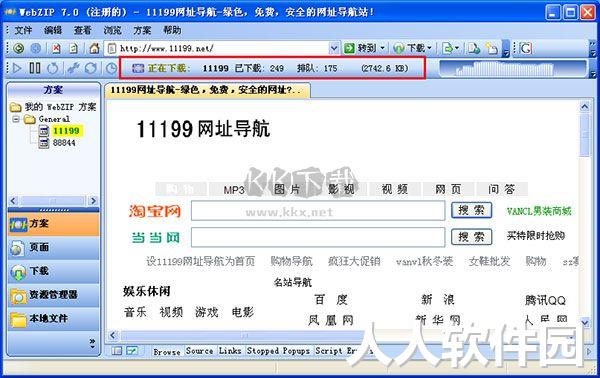Open the 方案 sidebar panel button
600x378 pixels.
tap(53, 224)
